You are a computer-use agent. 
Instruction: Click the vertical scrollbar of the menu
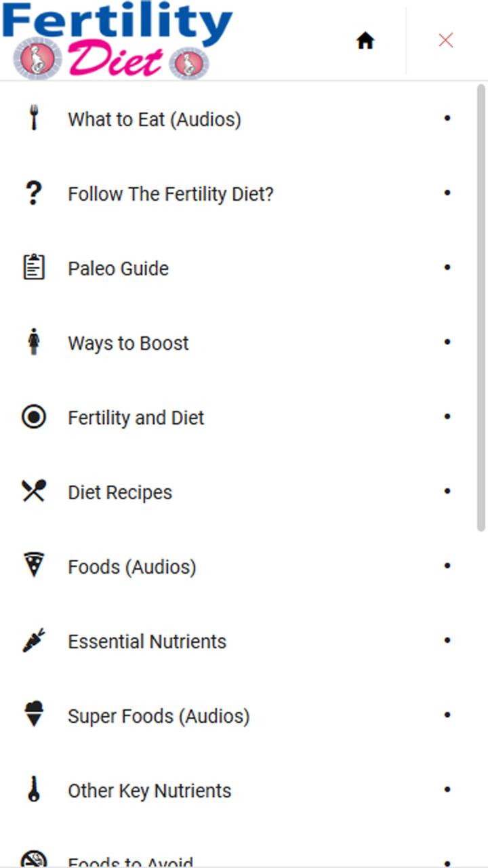point(481,309)
